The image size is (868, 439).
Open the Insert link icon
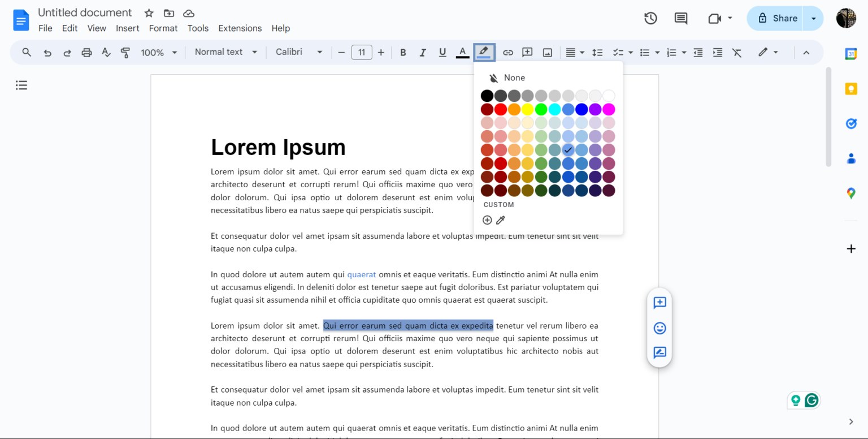point(507,52)
